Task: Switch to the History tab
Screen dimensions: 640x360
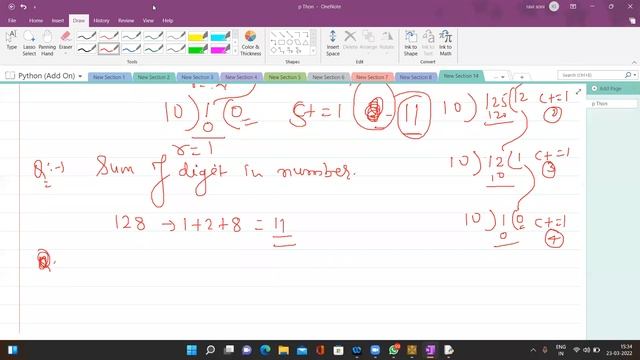Action: tap(101, 20)
